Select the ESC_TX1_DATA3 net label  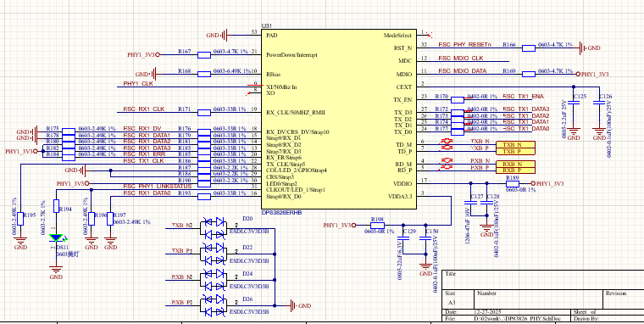click(526, 109)
